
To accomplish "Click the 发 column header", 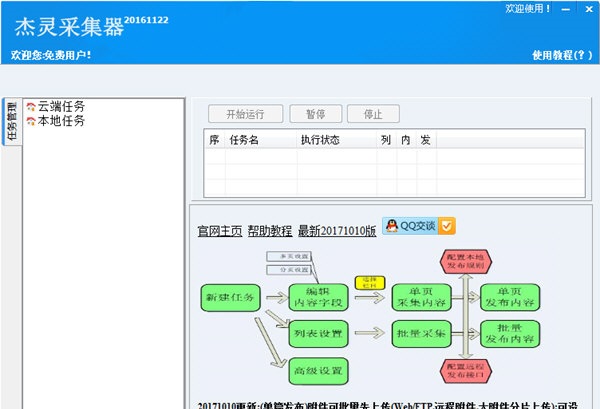I will pos(426,140).
